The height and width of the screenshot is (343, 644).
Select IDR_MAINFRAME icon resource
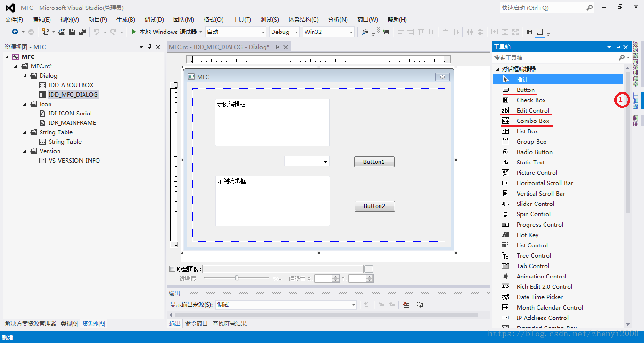[72, 123]
